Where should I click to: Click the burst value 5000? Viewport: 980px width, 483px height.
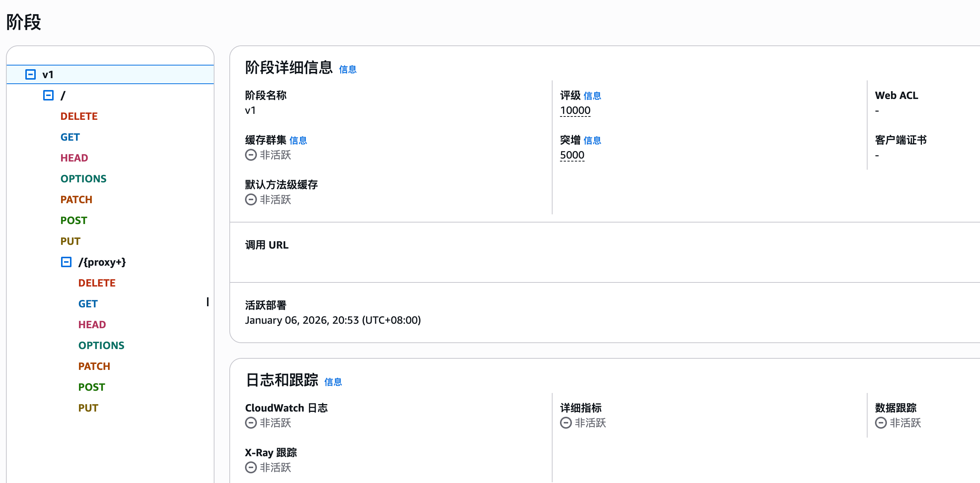tap(572, 155)
